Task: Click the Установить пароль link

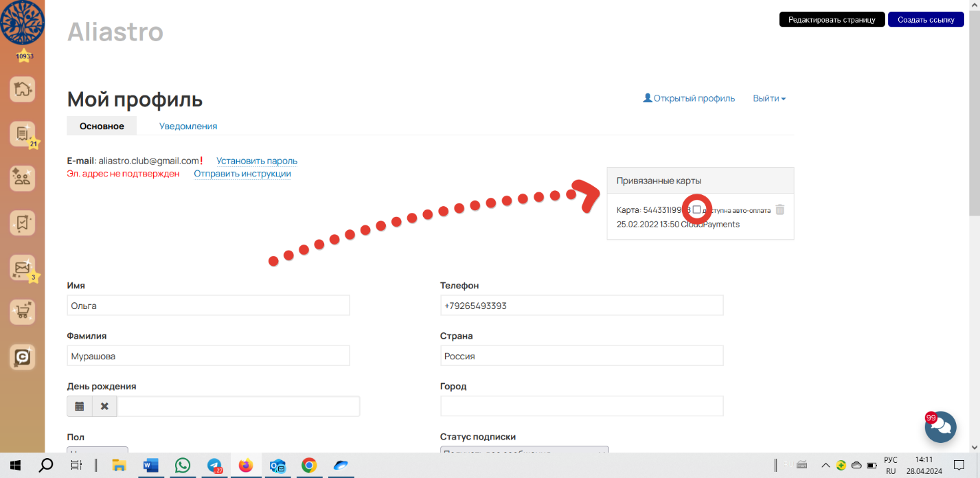Action: [257, 161]
